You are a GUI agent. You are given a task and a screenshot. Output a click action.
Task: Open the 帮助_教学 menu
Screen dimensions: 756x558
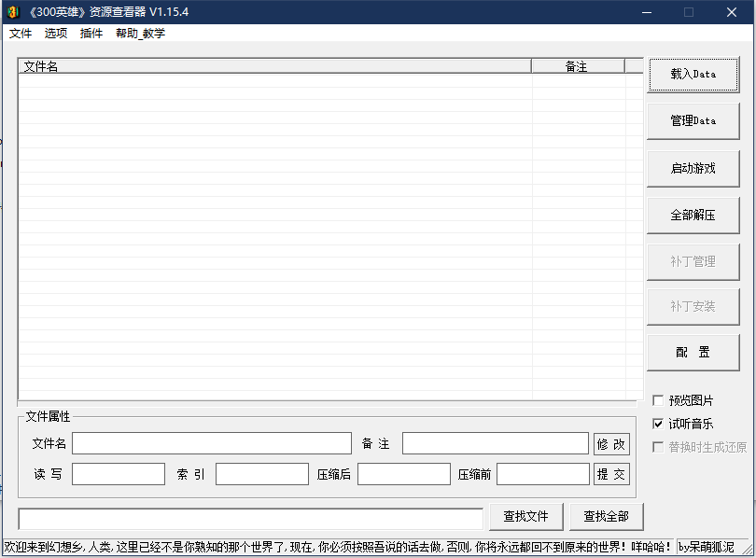[x=140, y=34]
